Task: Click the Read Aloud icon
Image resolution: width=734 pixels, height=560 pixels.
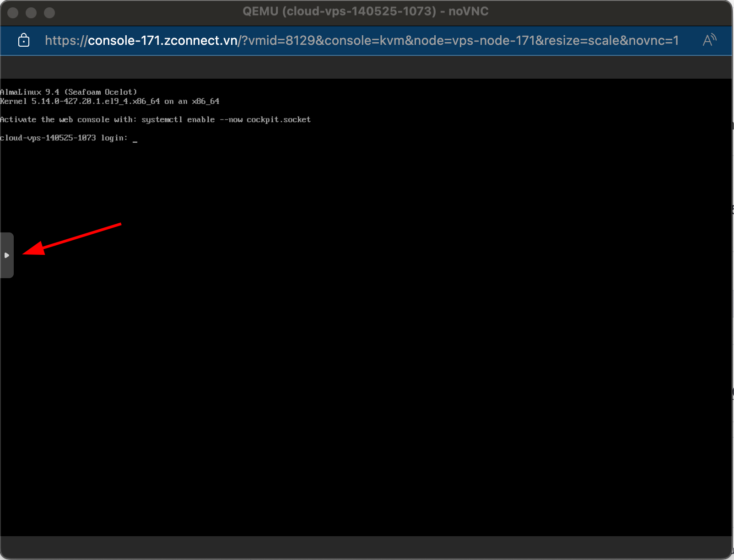Action: 709,40
